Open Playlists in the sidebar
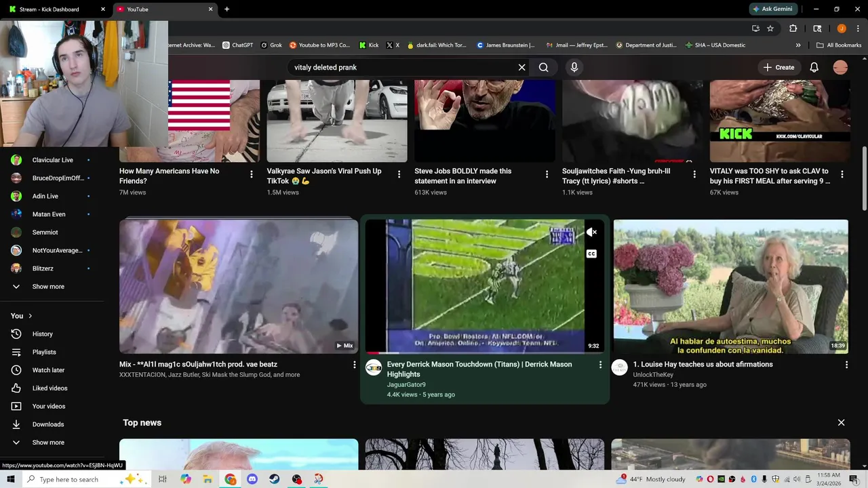The image size is (868, 488). tap(44, 352)
